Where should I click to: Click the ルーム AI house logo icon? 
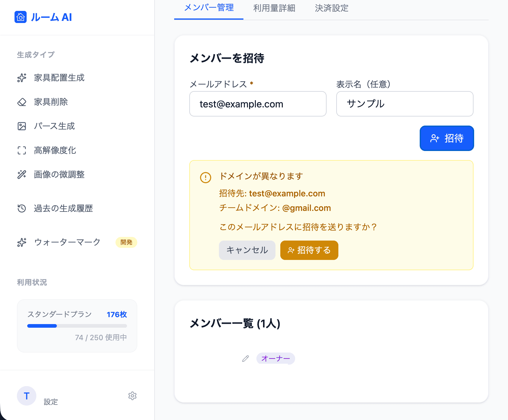coord(21,17)
